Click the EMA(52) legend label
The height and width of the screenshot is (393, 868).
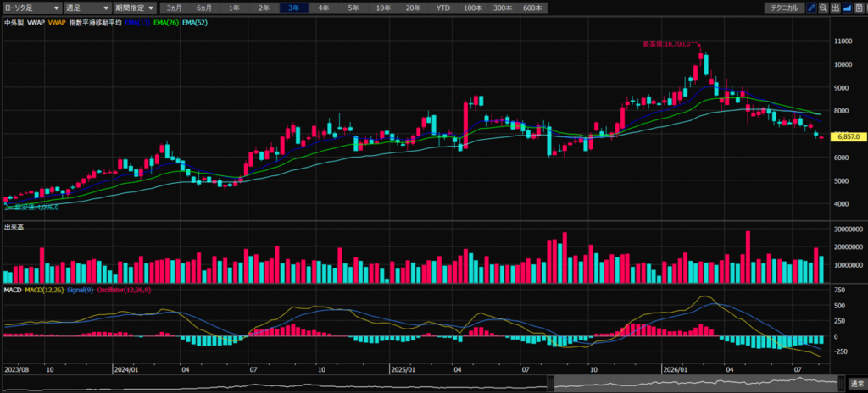196,23
